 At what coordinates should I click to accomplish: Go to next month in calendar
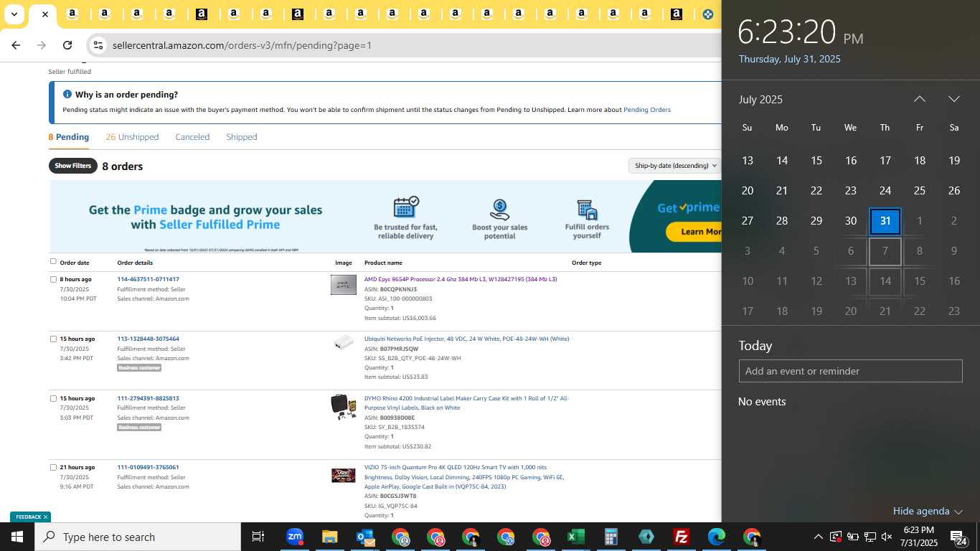(x=953, y=99)
